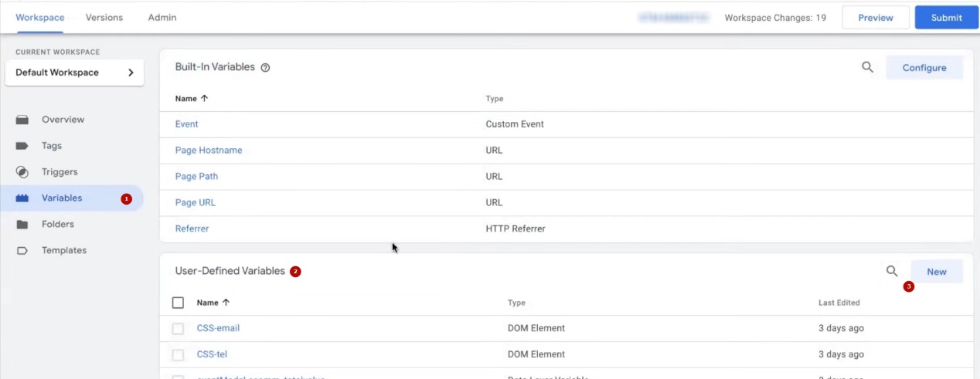Open Built-In Variables help icon
The height and width of the screenshot is (379, 980).
click(265, 68)
